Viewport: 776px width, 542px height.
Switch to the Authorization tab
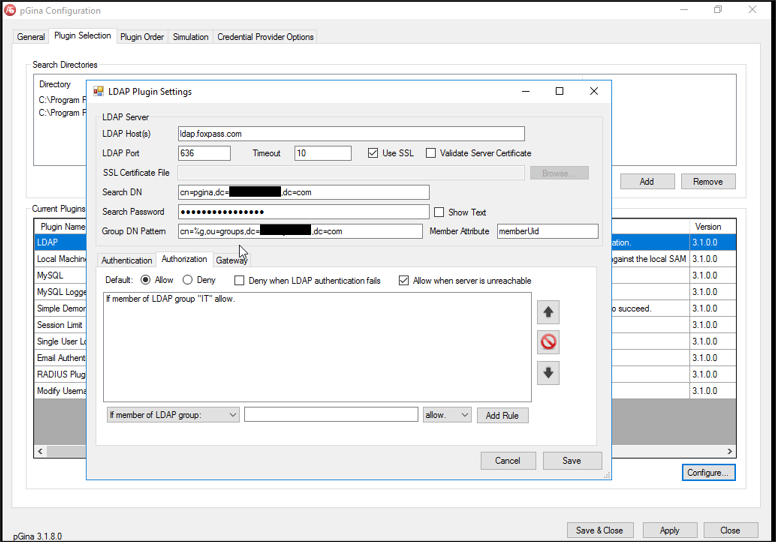click(184, 258)
